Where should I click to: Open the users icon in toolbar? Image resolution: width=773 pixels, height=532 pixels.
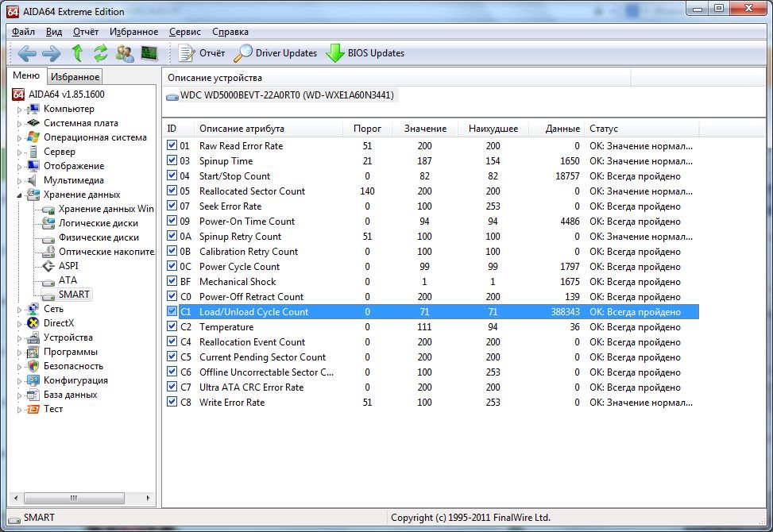(125, 53)
